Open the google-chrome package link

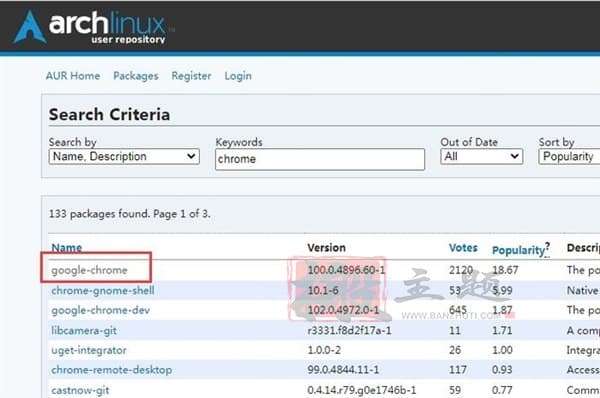90,270
